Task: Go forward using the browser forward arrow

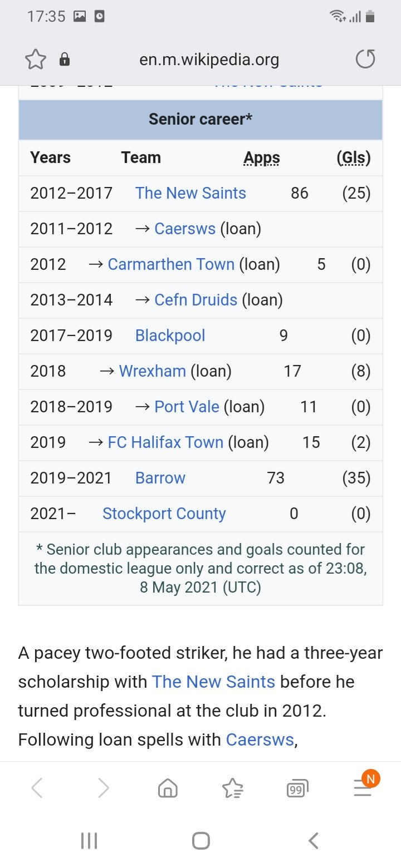Action: (104, 788)
